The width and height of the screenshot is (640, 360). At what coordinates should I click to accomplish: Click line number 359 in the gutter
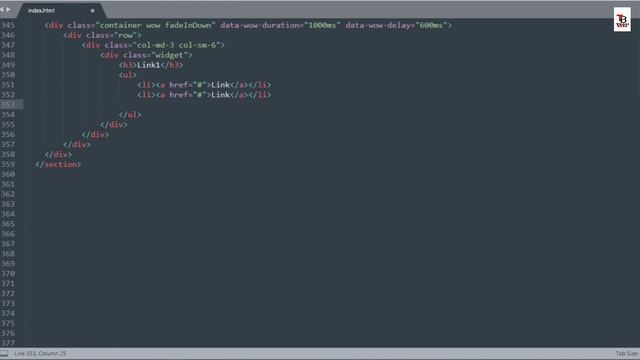(x=8, y=164)
